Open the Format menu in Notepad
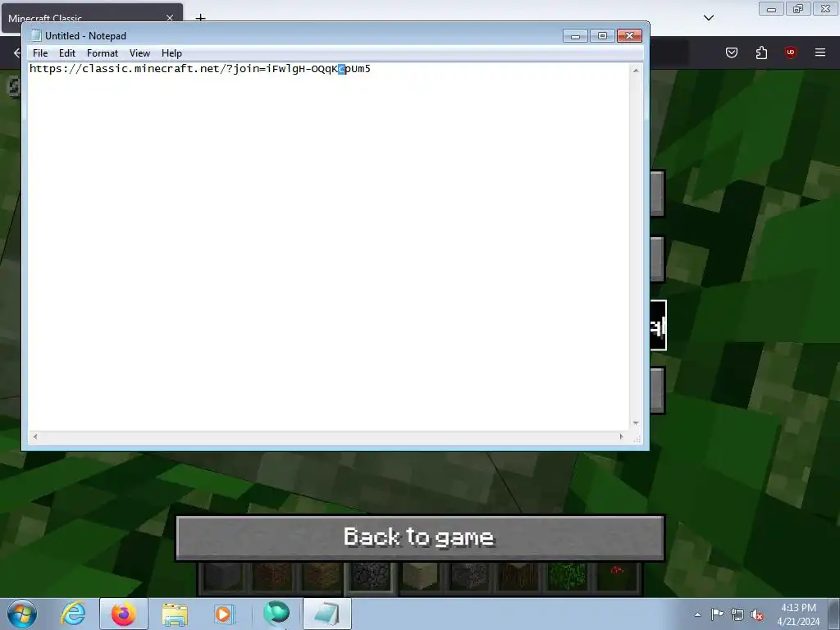 [103, 53]
